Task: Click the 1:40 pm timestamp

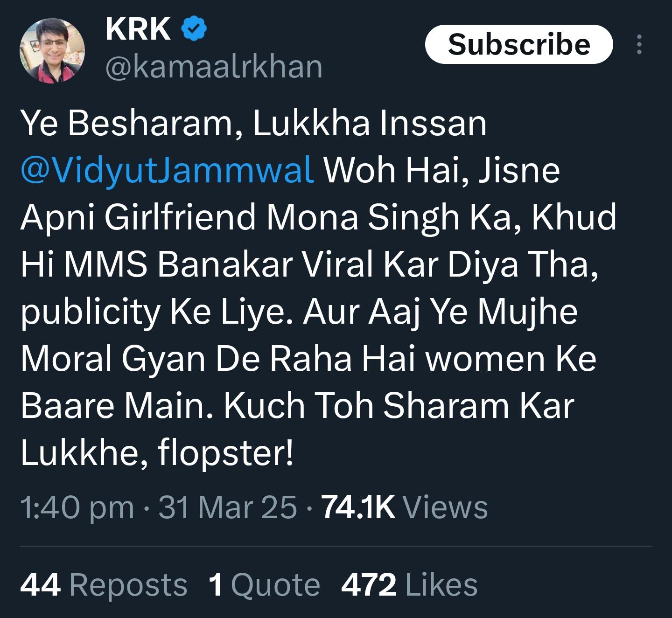Action: (x=77, y=507)
